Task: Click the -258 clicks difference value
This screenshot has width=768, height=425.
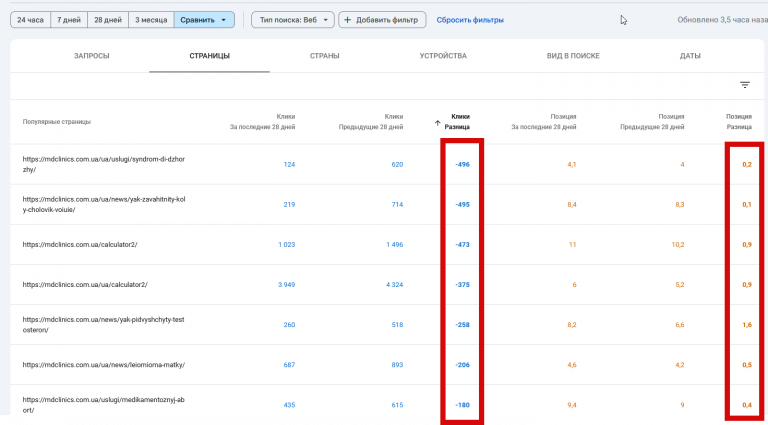Action: click(462, 325)
